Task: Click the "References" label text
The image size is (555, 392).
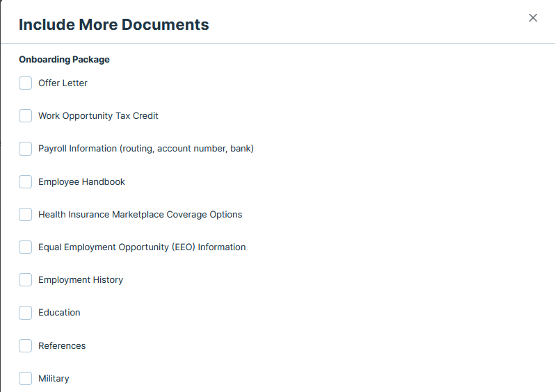Action: (62, 346)
